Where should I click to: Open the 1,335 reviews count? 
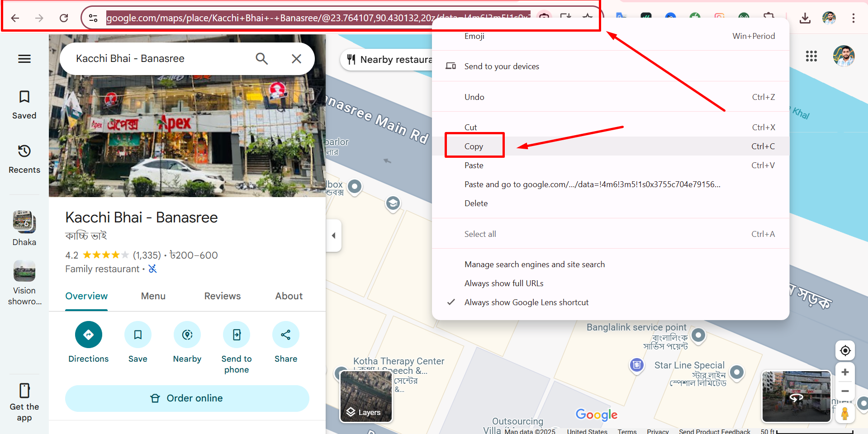tap(147, 255)
